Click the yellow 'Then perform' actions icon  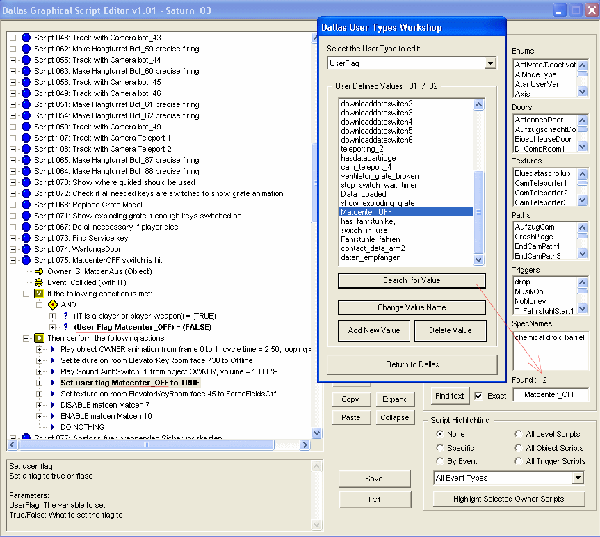pyautogui.click(x=38, y=338)
